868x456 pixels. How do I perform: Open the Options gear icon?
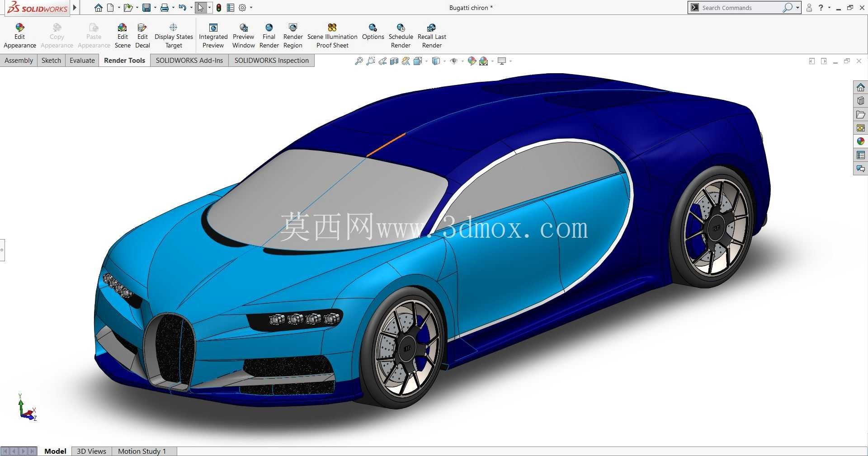point(242,8)
